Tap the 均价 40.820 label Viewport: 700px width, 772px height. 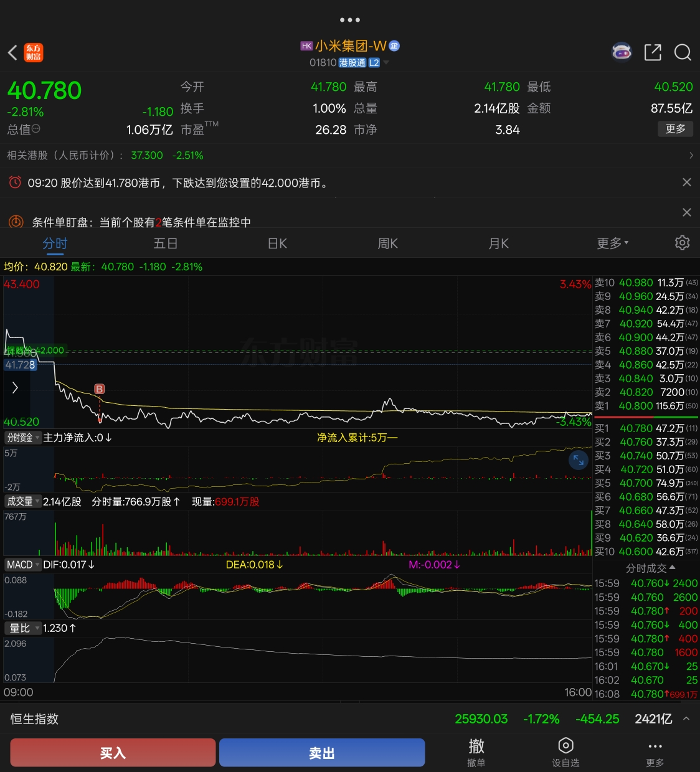point(35,267)
